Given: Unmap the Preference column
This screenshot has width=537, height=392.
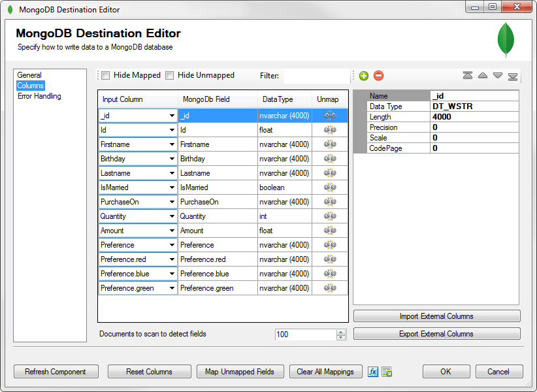Looking at the screenshot, I should click(330, 245).
